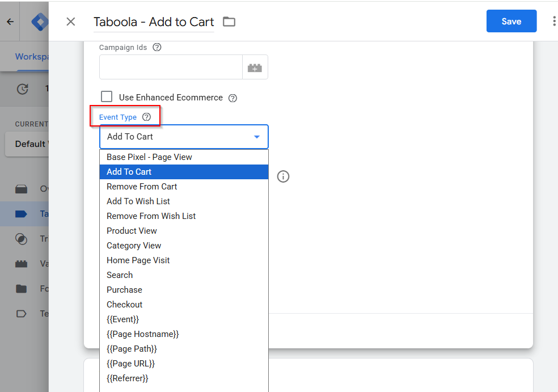Pick Category View from the event list

pos(184,246)
